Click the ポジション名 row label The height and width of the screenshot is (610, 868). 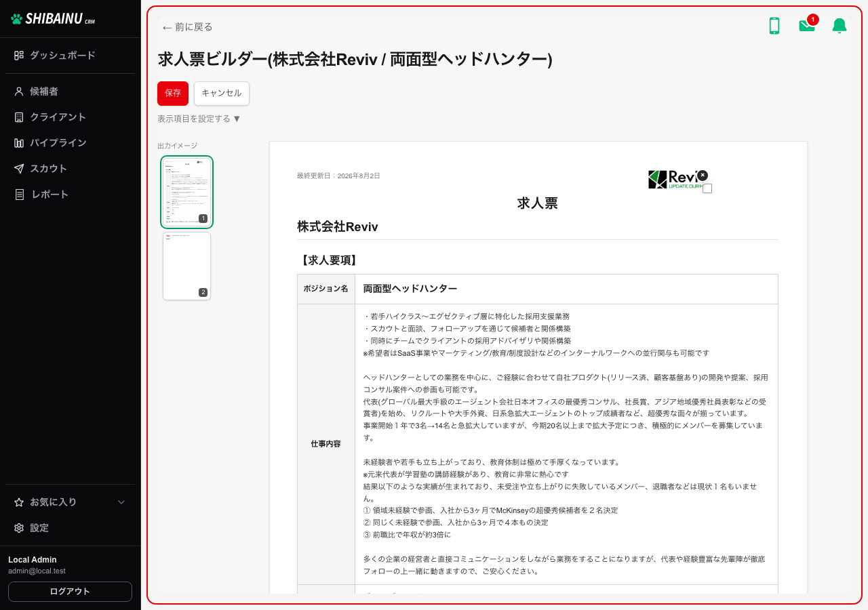pyautogui.click(x=325, y=289)
